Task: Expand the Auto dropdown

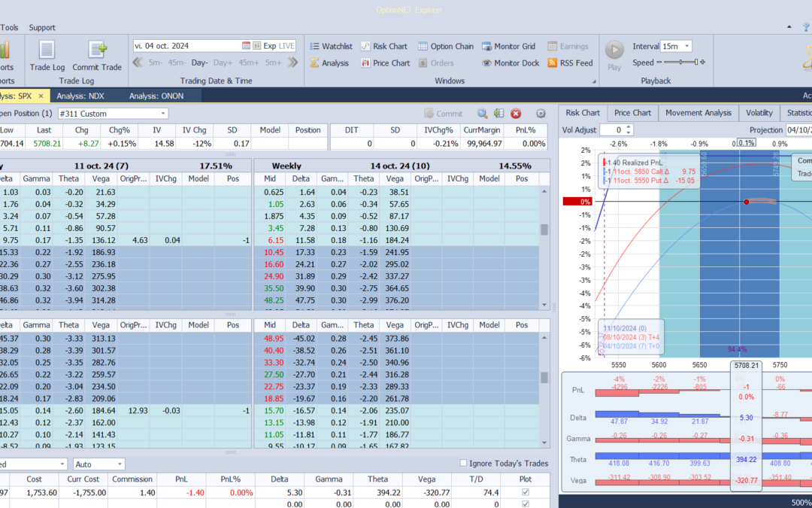Action: click(x=120, y=464)
